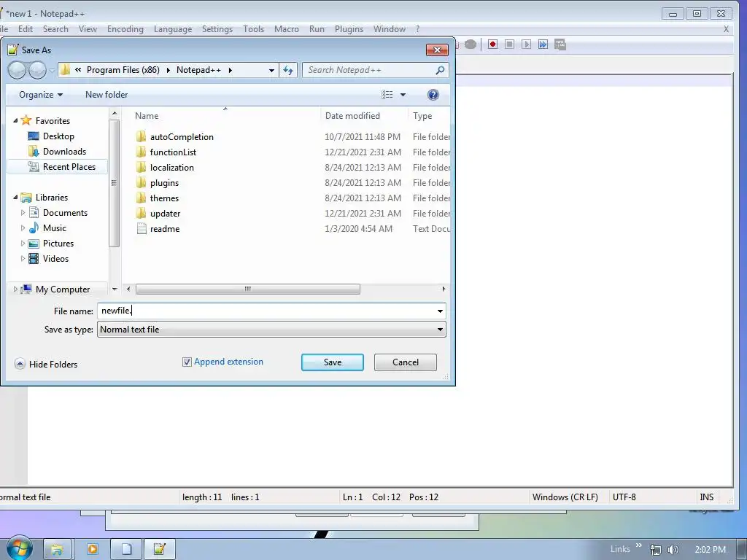The height and width of the screenshot is (560, 747).
Task: Expand the My Computer node
Action: (x=15, y=289)
